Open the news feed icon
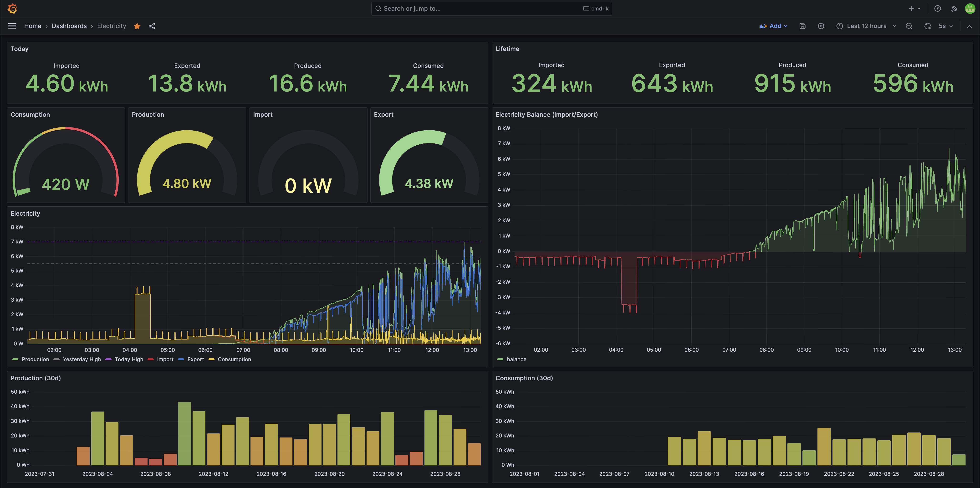 coord(954,8)
